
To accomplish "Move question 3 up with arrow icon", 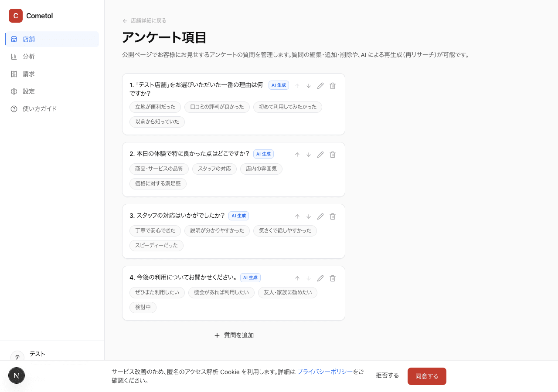I will click(297, 216).
